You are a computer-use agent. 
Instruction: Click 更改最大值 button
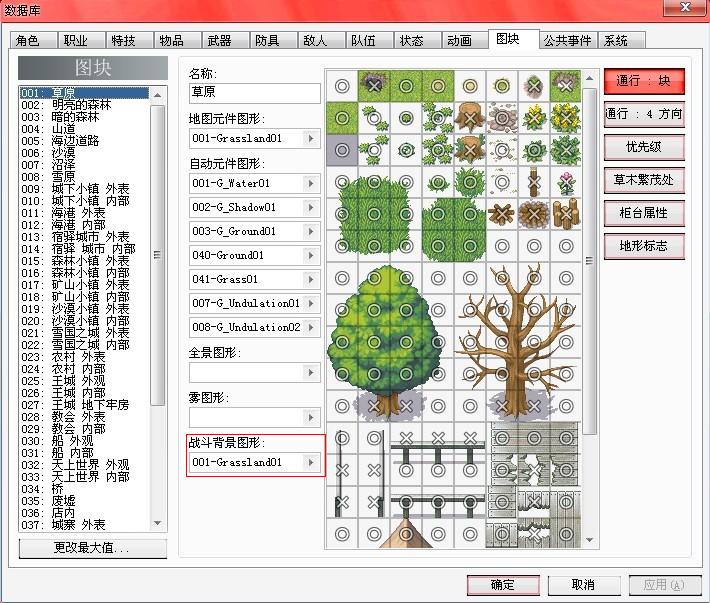click(93, 548)
